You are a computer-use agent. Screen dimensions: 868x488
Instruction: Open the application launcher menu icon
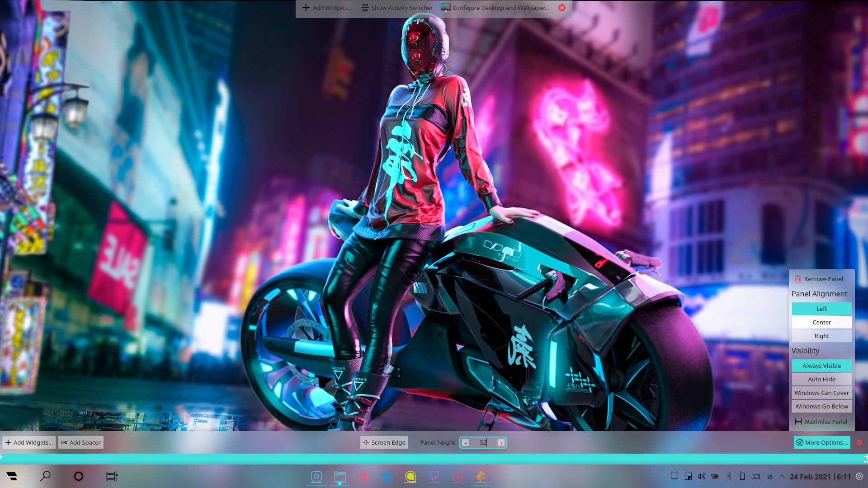click(x=12, y=476)
